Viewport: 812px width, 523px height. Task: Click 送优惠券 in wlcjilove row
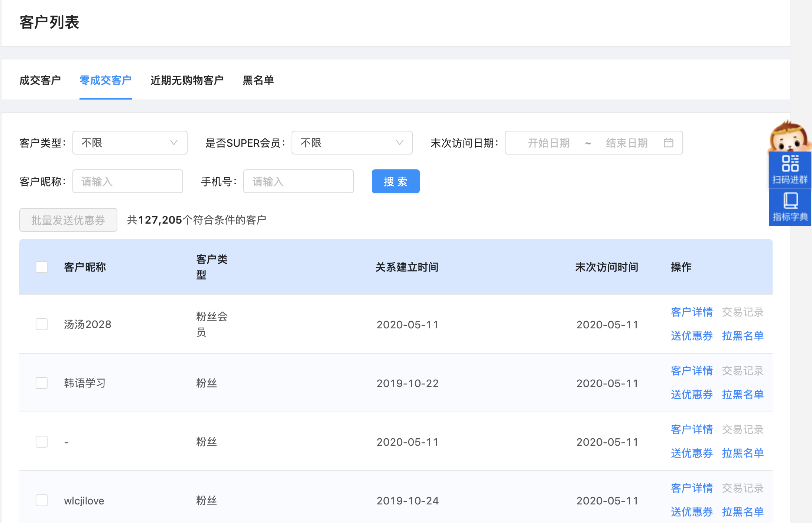click(692, 512)
